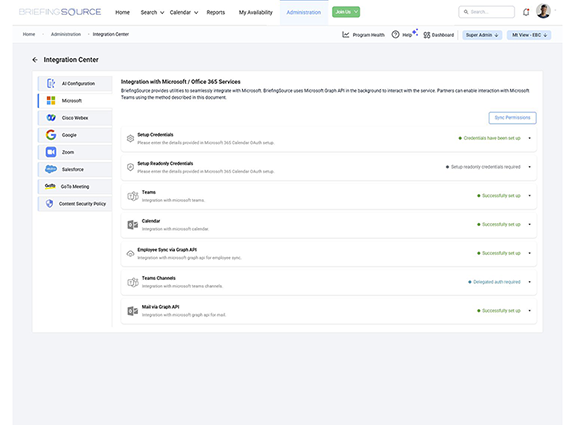
Task: Click the Help icon
Action: [x=395, y=34]
